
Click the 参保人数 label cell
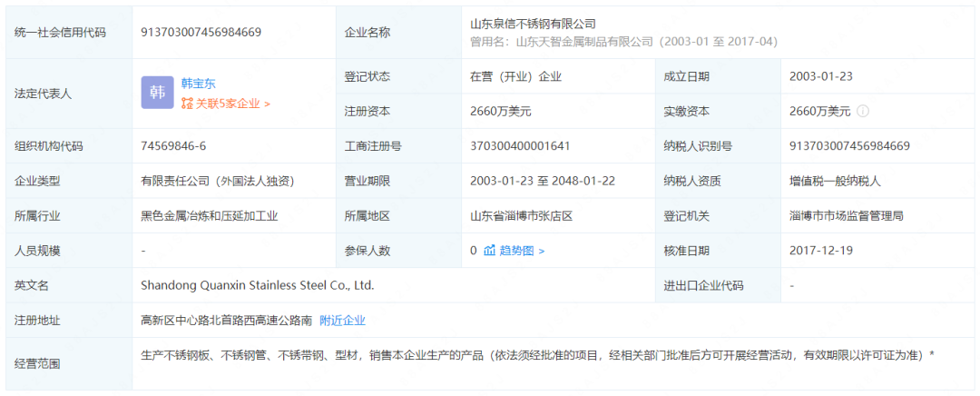398,251
